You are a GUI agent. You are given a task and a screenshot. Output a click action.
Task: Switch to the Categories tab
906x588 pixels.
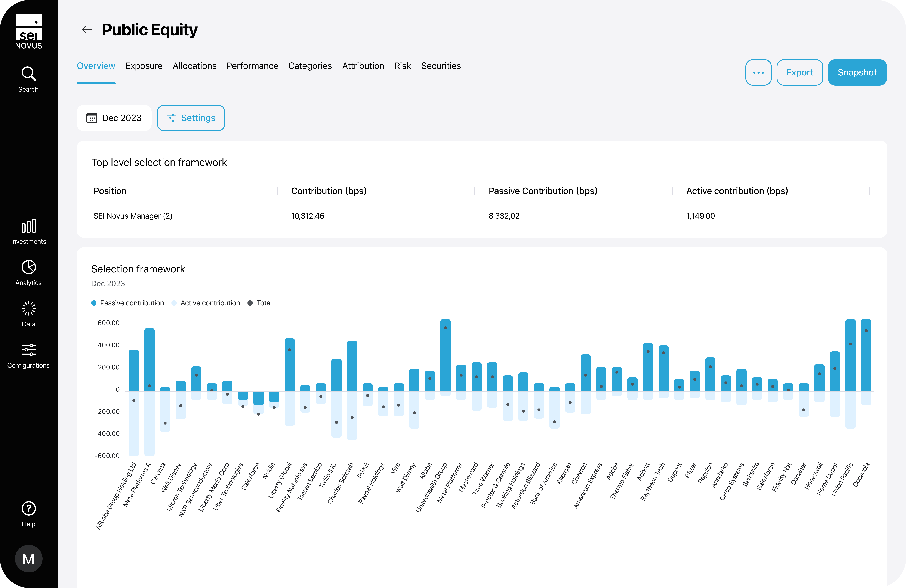310,66
